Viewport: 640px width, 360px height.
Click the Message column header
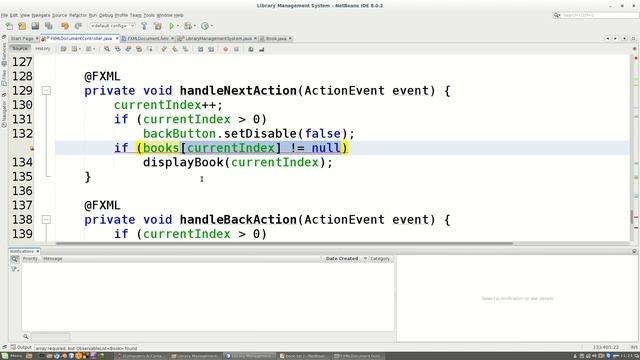(x=53, y=259)
